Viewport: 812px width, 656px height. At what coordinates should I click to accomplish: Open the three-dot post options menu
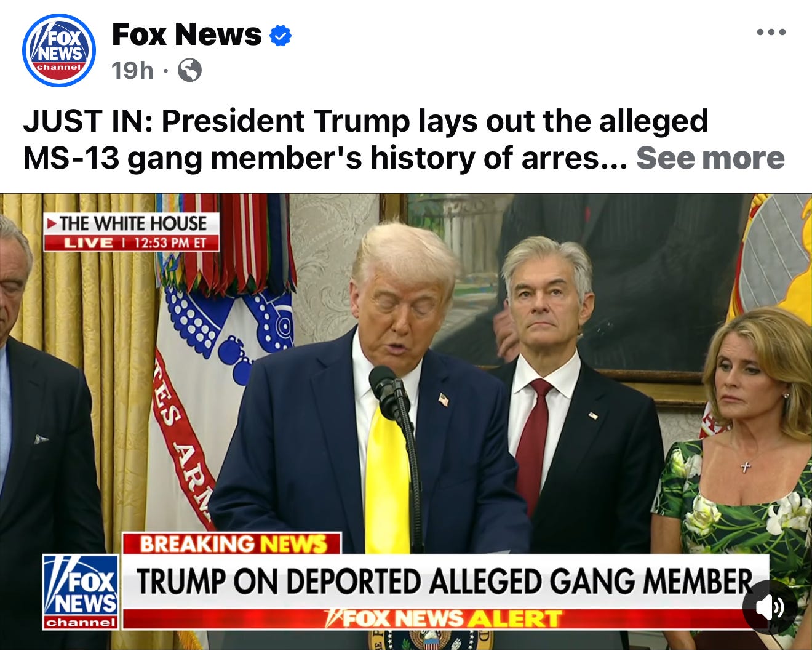771,32
